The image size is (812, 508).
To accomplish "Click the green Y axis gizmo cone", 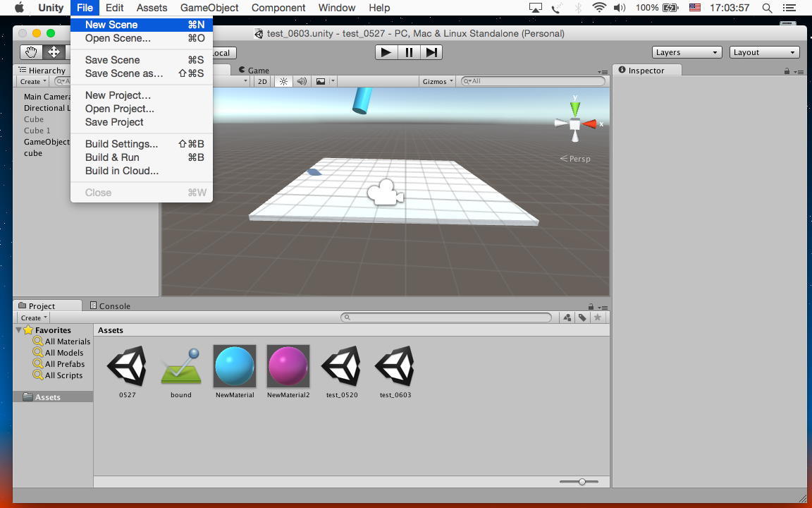I will tap(575, 109).
